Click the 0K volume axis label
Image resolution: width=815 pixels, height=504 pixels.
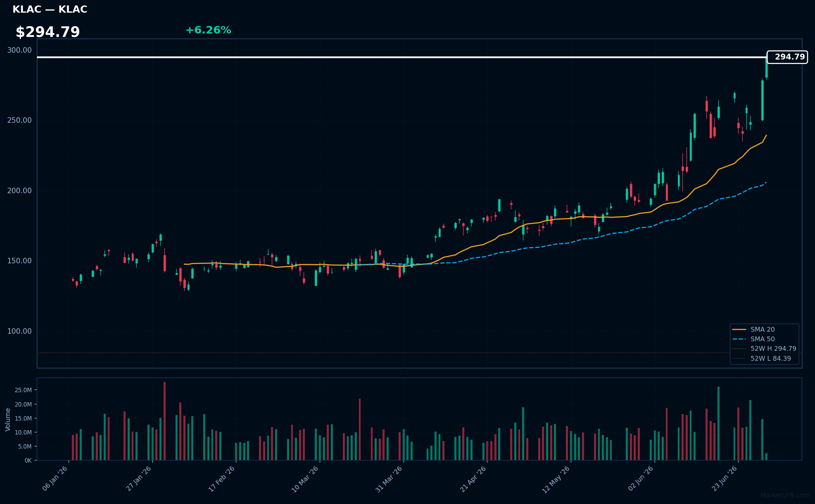pyautogui.click(x=28, y=461)
